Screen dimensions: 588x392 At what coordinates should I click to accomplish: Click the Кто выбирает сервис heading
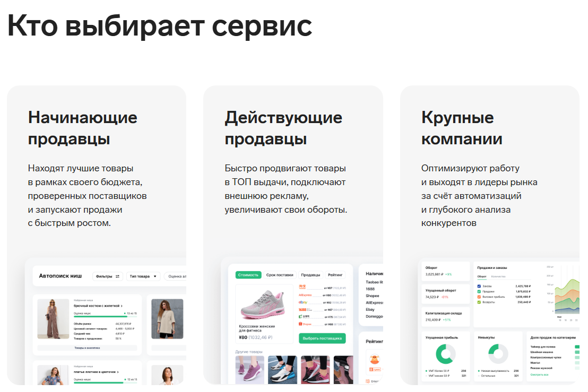(160, 25)
